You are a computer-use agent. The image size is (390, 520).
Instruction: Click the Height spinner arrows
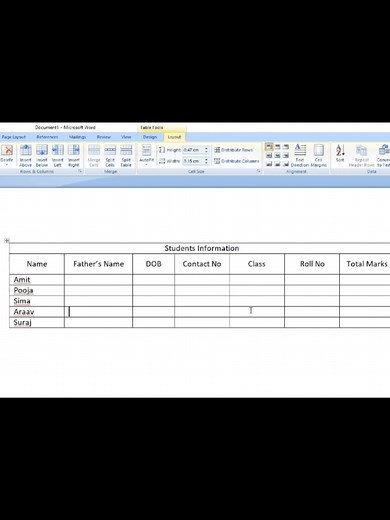pos(206,150)
